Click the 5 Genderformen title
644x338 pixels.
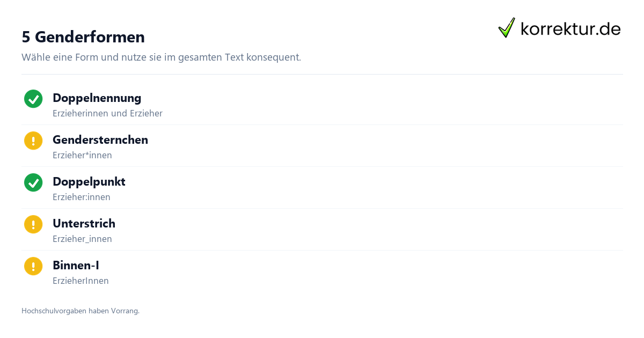click(x=83, y=37)
